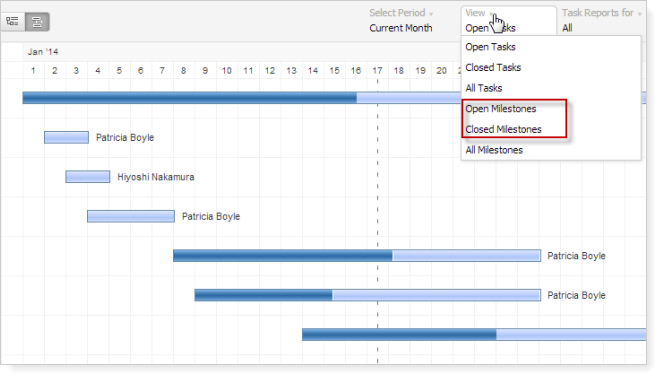Click the Current Month period value
The height and width of the screenshot is (380, 662).
(x=401, y=28)
